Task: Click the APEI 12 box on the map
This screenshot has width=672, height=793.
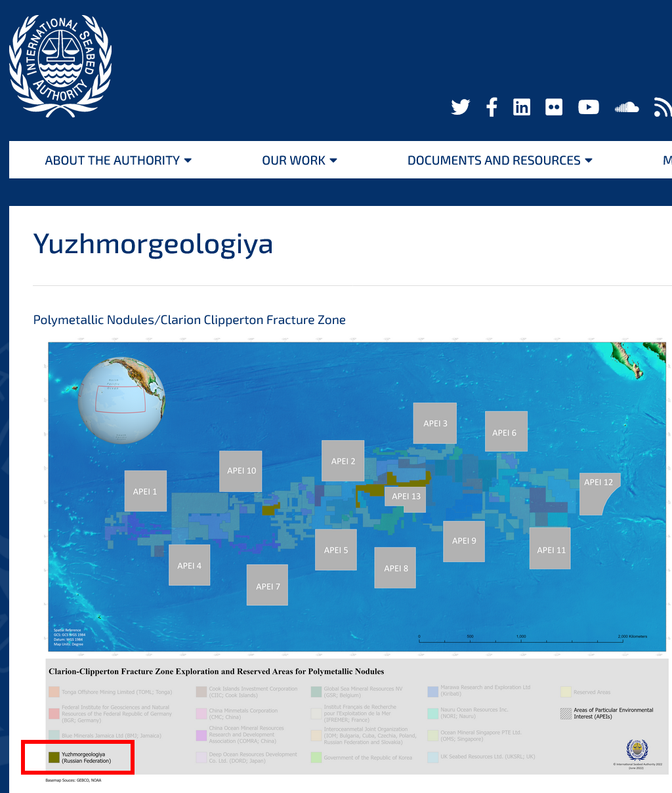Action: (x=597, y=492)
